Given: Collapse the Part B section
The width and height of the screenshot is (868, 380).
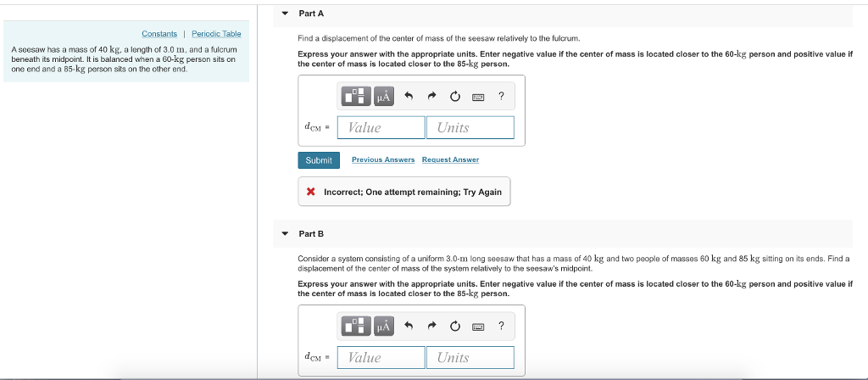Looking at the screenshot, I should pos(285,234).
